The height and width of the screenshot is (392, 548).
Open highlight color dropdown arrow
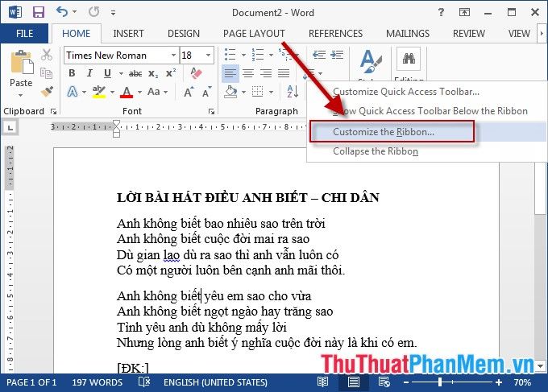[x=112, y=92]
